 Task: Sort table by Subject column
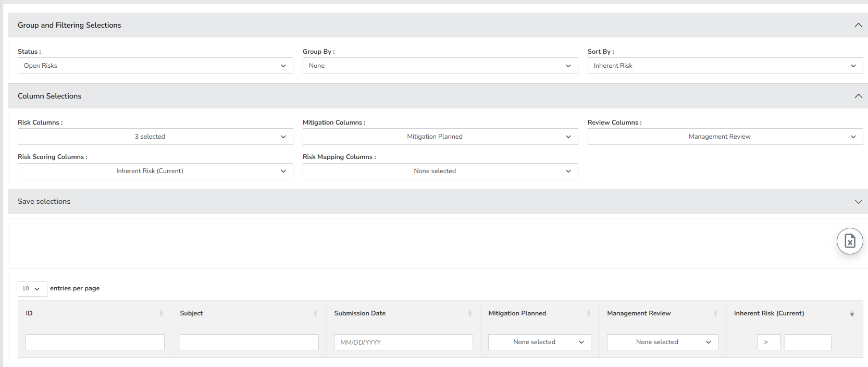click(x=315, y=313)
